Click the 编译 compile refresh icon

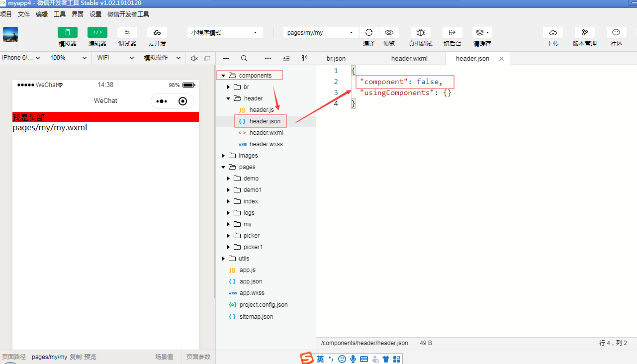(x=369, y=32)
